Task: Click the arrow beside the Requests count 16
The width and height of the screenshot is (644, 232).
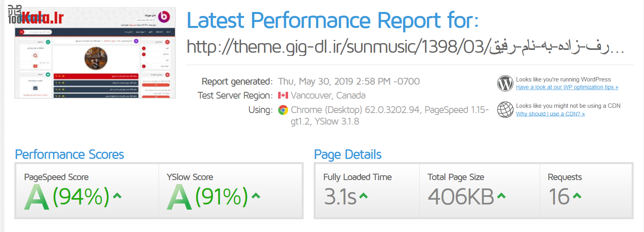Action: pos(577,196)
